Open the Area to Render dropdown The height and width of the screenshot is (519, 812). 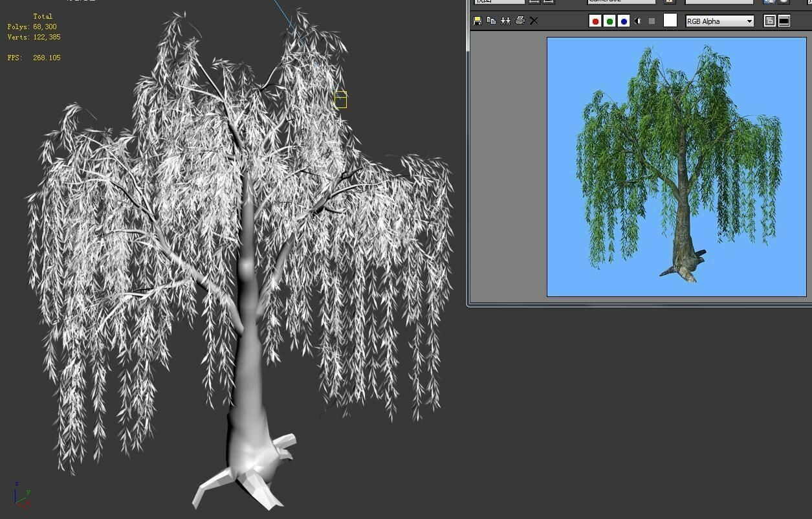498,1
